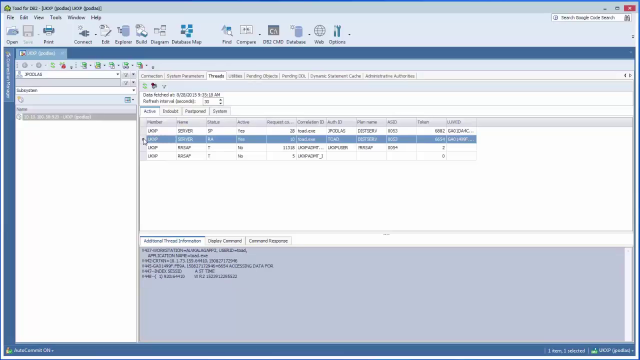Click the Print toolbar icon
640x360 pixels.
coord(49,34)
